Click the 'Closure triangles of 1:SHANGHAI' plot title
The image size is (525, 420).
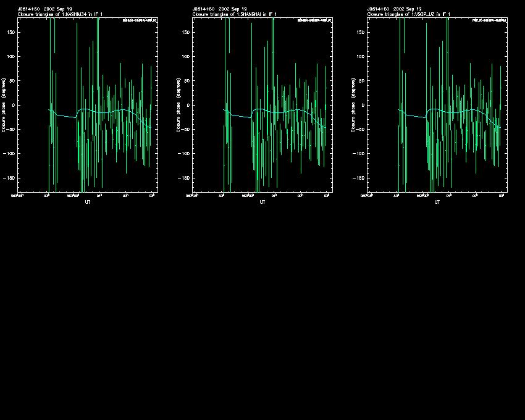[x=234, y=14]
